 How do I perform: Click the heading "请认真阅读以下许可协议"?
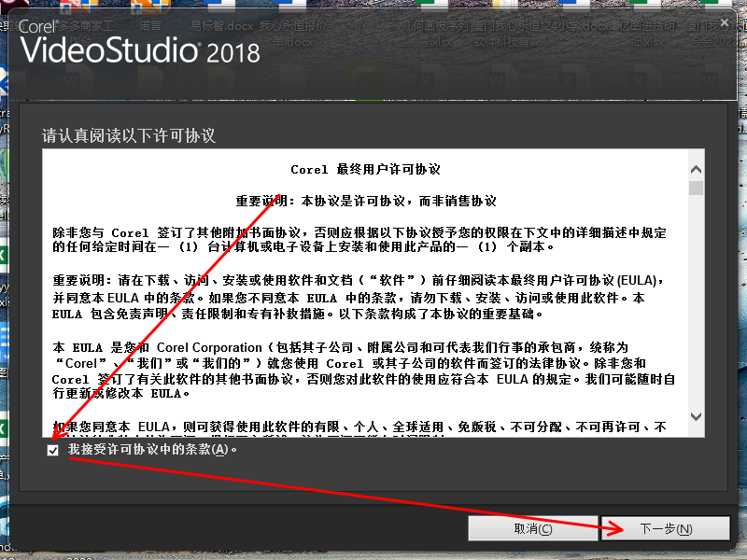[x=129, y=135]
